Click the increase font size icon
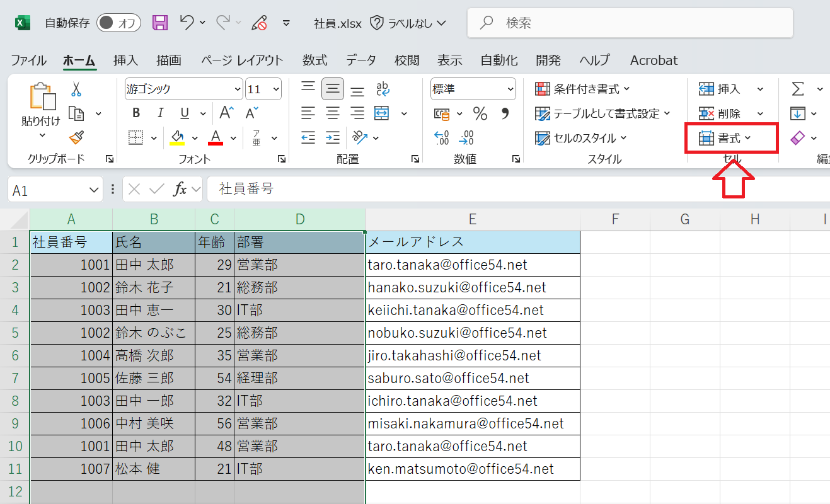The image size is (830, 504). tap(226, 113)
